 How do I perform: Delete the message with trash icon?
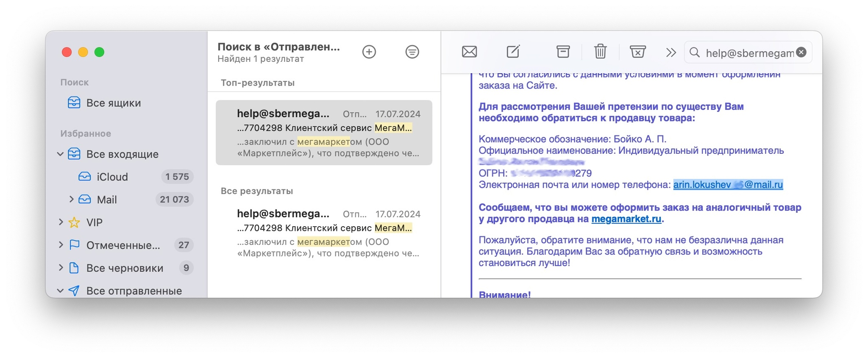point(600,52)
